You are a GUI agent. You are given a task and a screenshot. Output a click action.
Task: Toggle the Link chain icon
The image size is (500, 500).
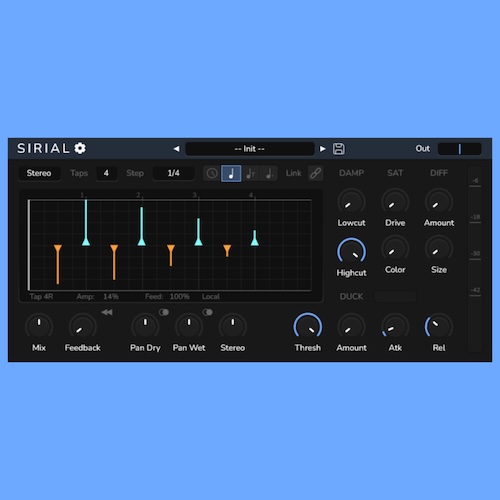click(x=315, y=173)
